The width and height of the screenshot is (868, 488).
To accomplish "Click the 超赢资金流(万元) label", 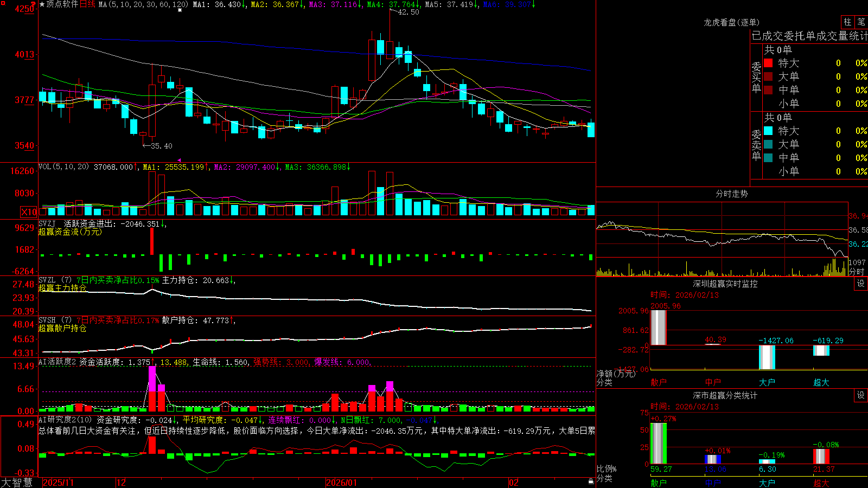I will 70,232.
